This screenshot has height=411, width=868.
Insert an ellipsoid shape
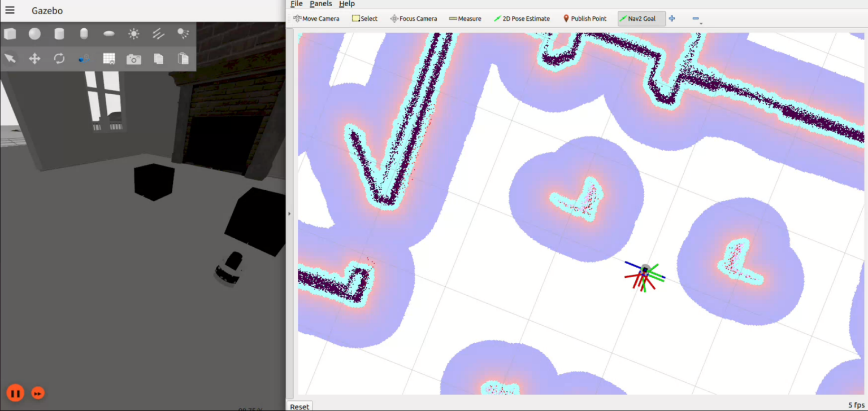[109, 34]
